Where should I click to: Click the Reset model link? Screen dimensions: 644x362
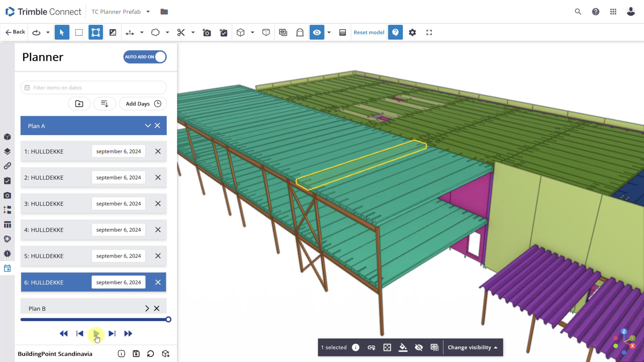[368, 32]
